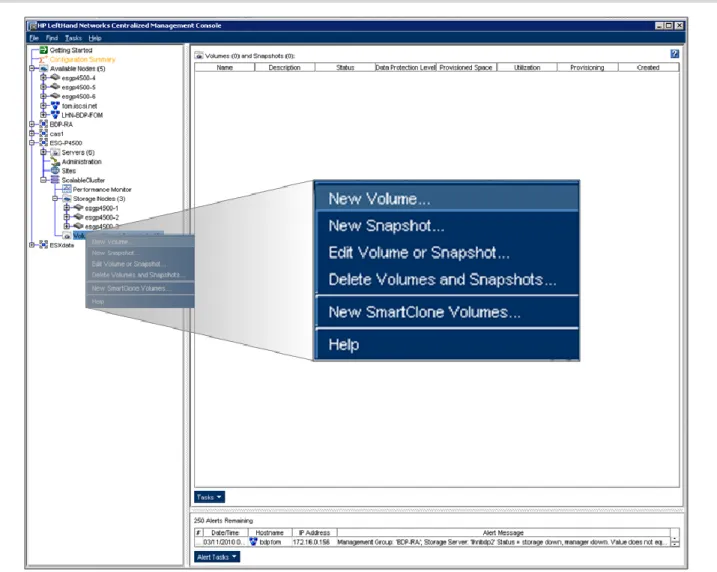Viewport: 717px width, 572px height.
Task: Expand the esgp4500-4 node
Action: click(x=43, y=78)
